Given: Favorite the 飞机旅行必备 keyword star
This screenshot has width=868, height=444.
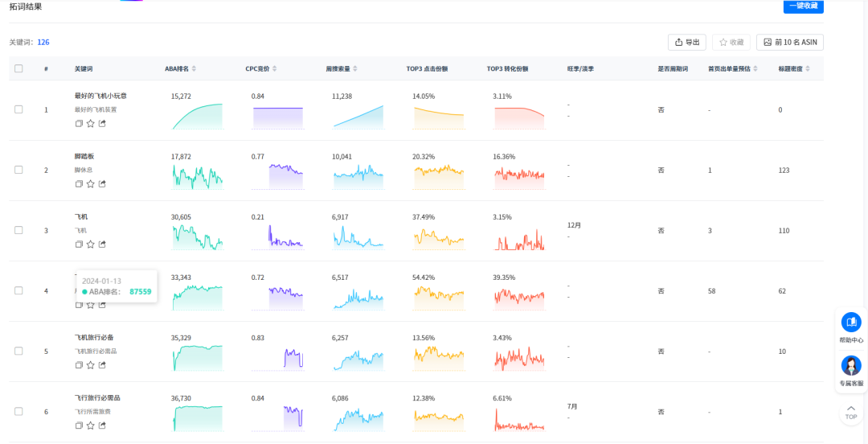Looking at the screenshot, I should tap(91, 364).
